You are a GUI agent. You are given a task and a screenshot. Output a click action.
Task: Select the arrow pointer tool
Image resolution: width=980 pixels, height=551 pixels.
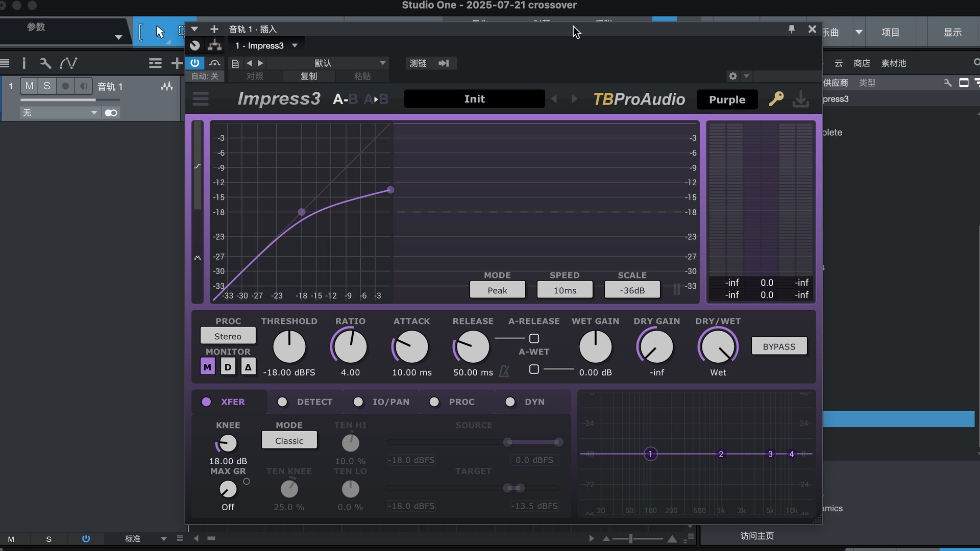(160, 32)
